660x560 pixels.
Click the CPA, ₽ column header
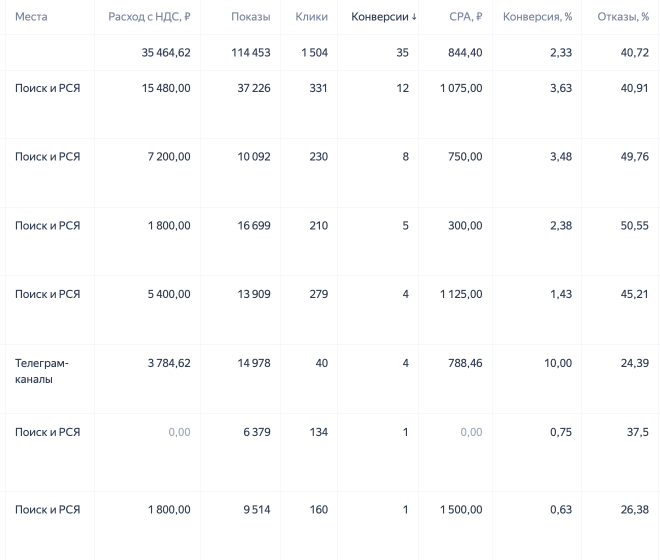(x=466, y=17)
